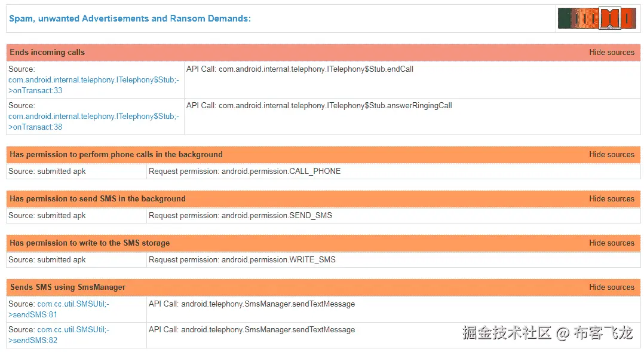Collapse the Ends incoming calls section header
The width and height of the screenshot is (644, 352).
[47, 53]
